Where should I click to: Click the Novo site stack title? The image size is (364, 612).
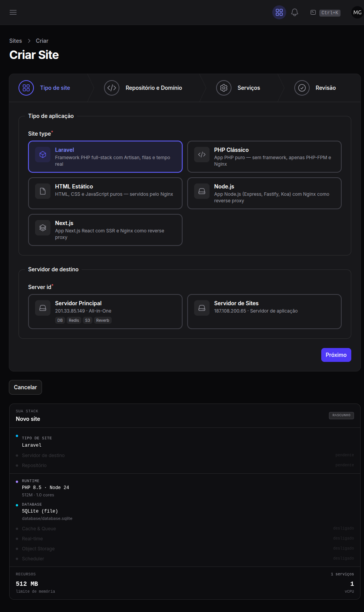[28, 419]
